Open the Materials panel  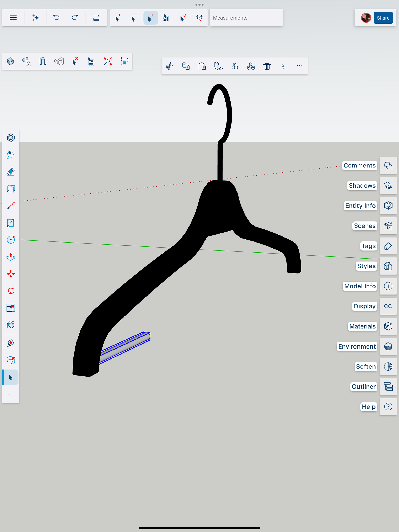(388, 326)
